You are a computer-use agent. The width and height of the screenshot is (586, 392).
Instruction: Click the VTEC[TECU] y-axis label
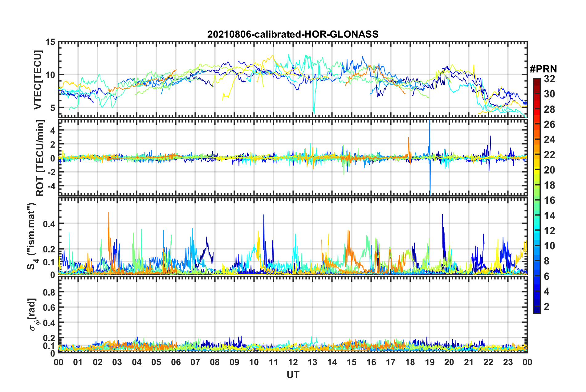point(38,80)
